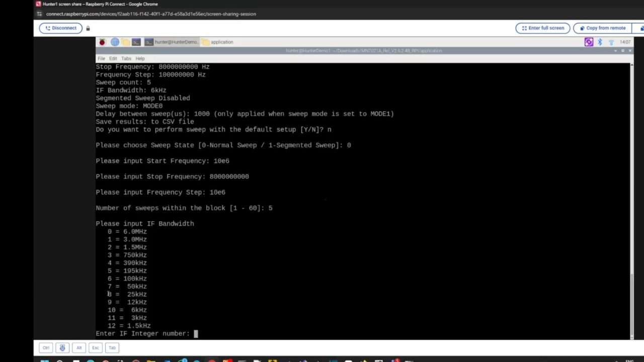
Task: Click 'Delay between sweep(us): 1000' line
Action: coord(245,114)
